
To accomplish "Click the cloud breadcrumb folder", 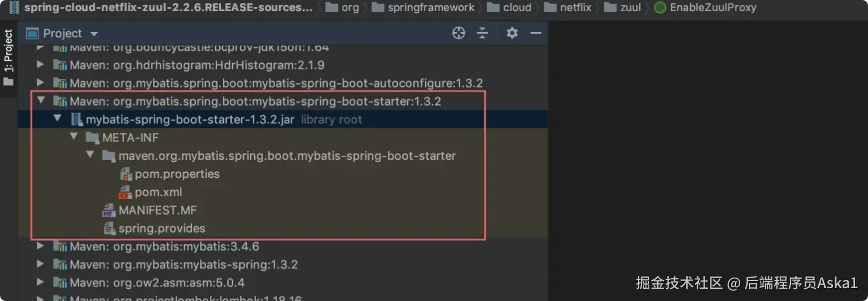I will tap(509, 8).
